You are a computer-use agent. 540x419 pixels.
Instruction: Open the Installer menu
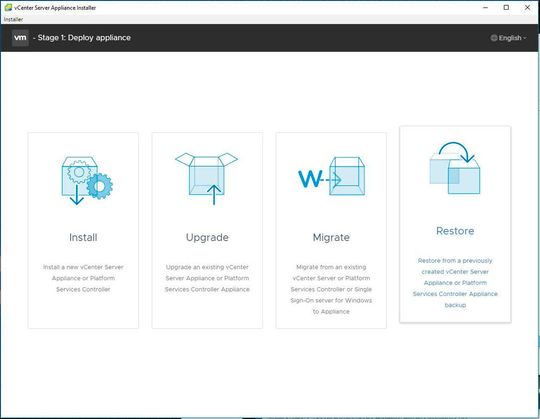[x=13, y=19]
